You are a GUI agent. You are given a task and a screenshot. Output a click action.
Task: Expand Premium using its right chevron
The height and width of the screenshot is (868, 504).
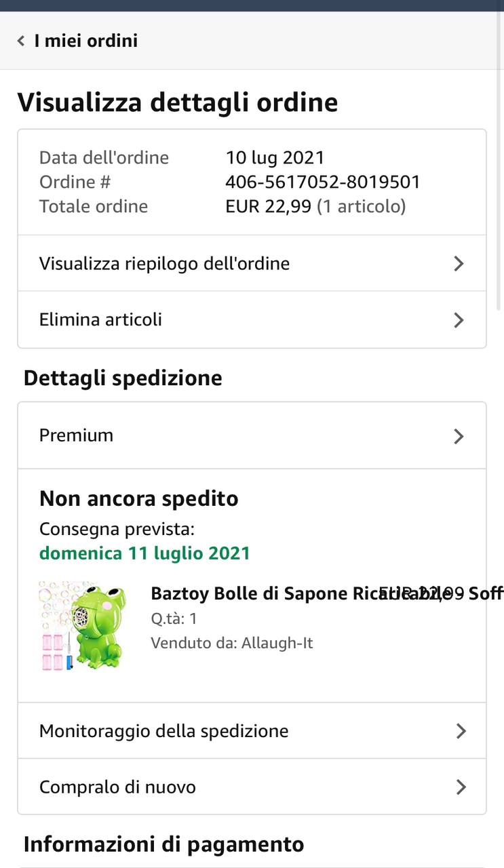tap(459, 436)
